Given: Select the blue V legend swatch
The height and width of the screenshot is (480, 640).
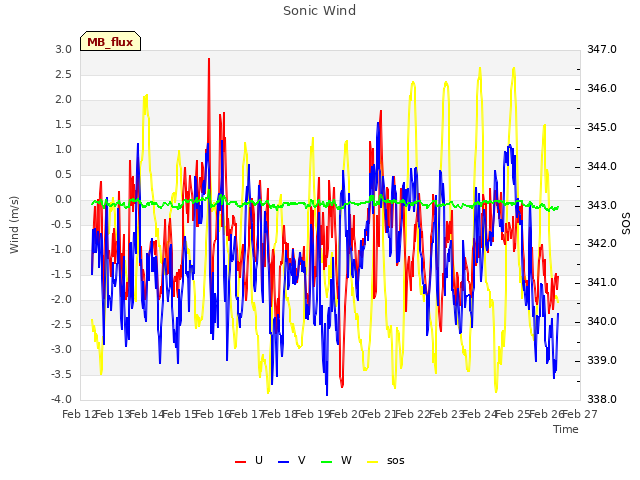Looking at the screenshot, I should pyautogui.click(x=283, y=461).
